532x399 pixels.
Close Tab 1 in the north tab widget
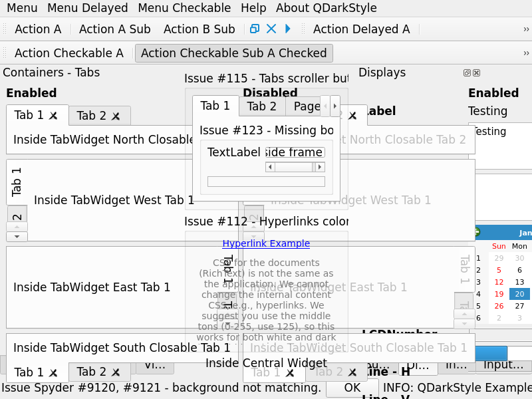(53, 116)
